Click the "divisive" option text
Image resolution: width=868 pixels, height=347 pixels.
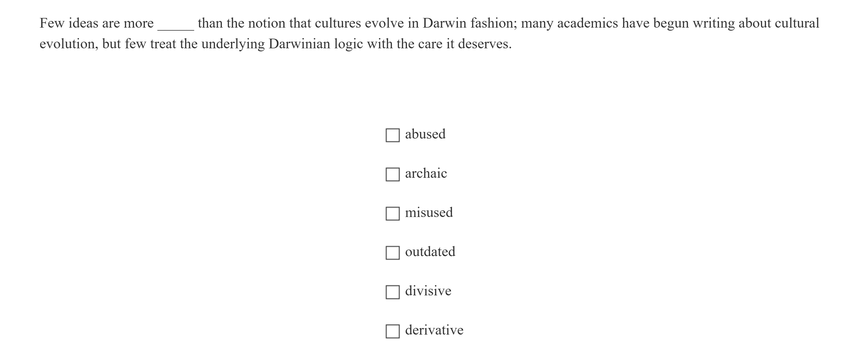click(428, 291)
